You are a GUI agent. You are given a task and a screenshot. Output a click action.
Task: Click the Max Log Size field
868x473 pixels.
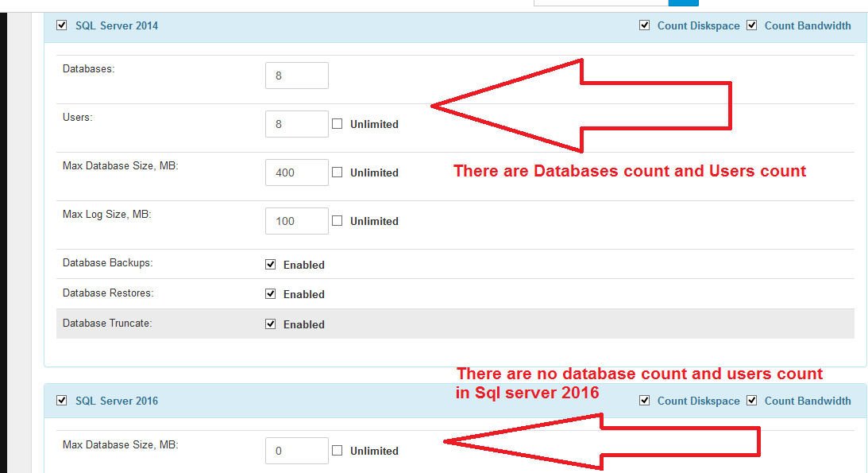point(297,221)
